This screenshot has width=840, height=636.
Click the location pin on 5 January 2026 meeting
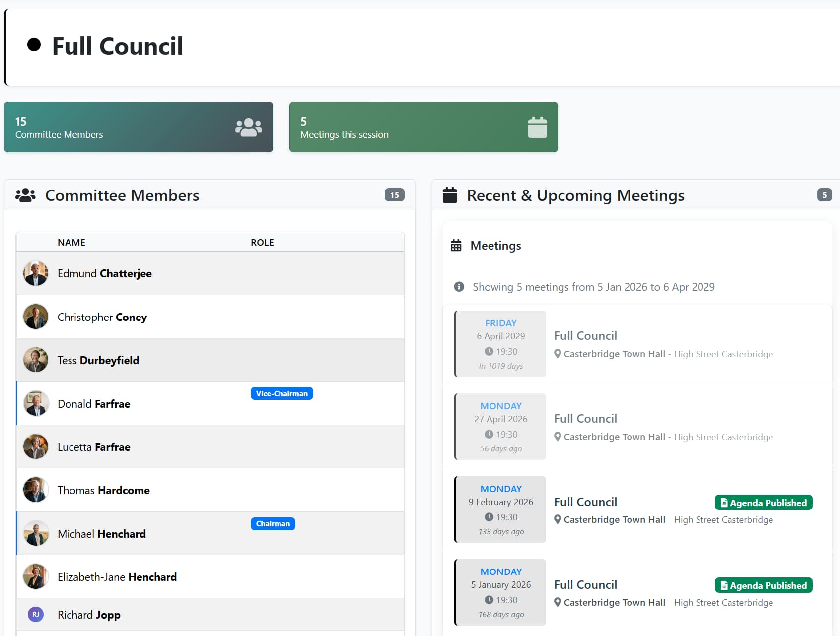(558, 602)
